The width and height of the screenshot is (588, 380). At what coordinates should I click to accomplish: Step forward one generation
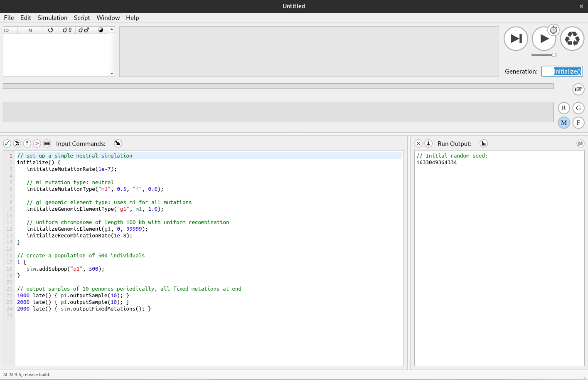(516, 39)
